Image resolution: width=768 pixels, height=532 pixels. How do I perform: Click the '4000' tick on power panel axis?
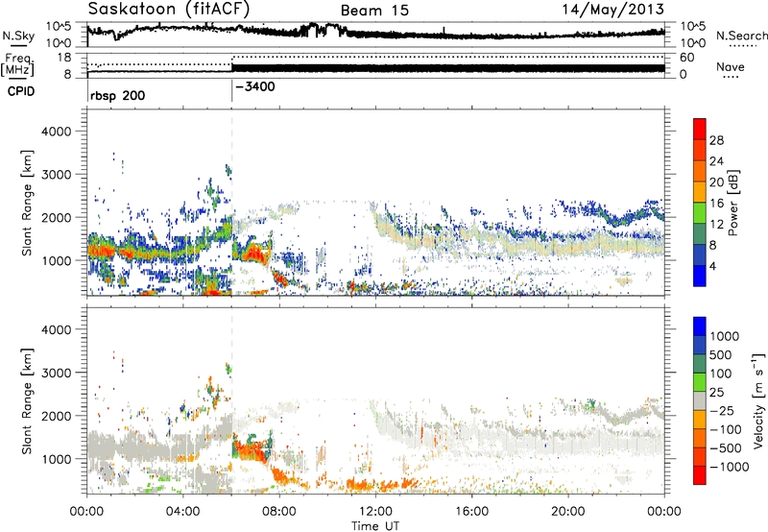[57, 132]
